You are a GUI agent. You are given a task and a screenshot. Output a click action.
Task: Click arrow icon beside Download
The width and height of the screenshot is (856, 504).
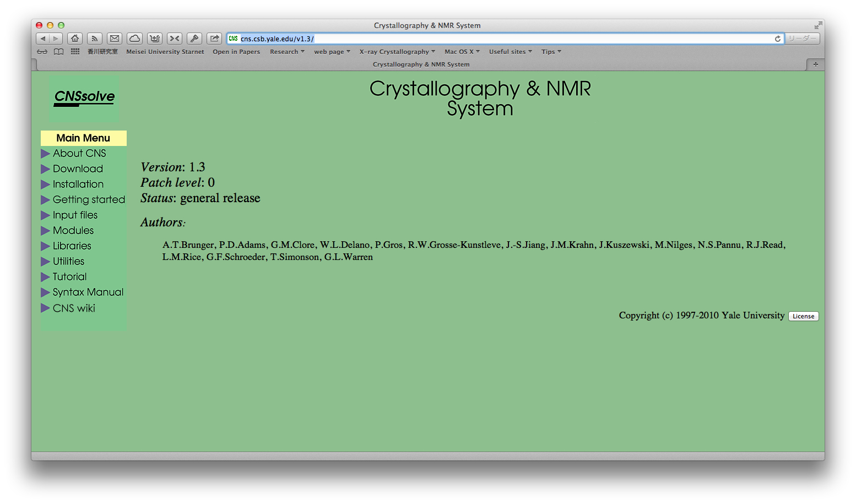46,169
